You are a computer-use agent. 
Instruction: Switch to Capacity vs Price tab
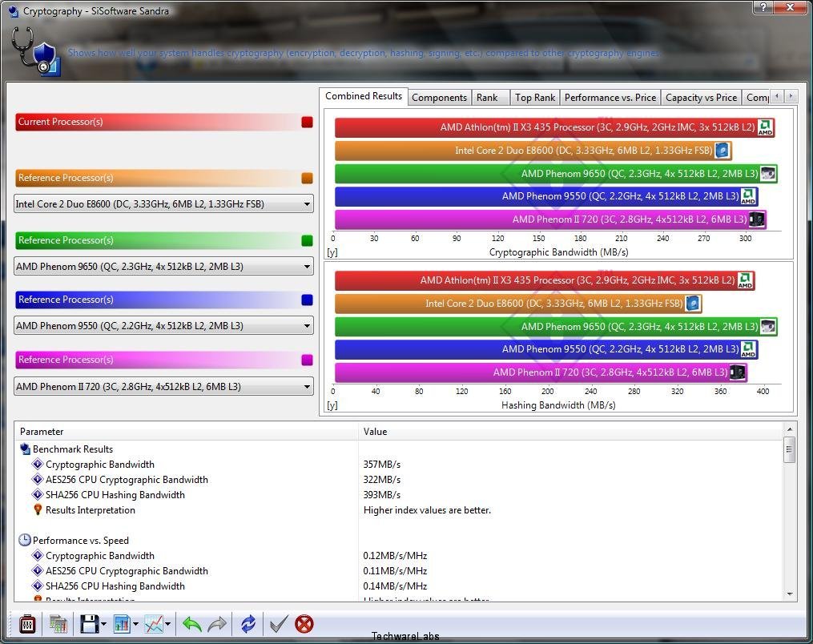701,98
